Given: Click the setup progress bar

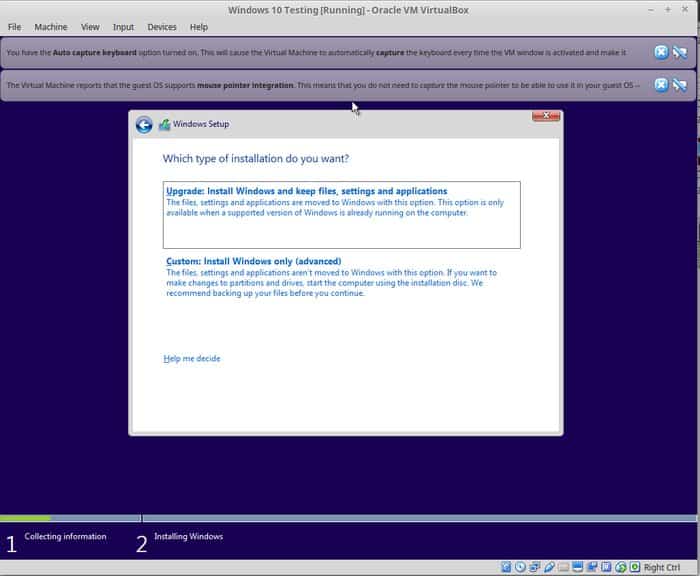Looking at the screenshot, I should 348,518.
